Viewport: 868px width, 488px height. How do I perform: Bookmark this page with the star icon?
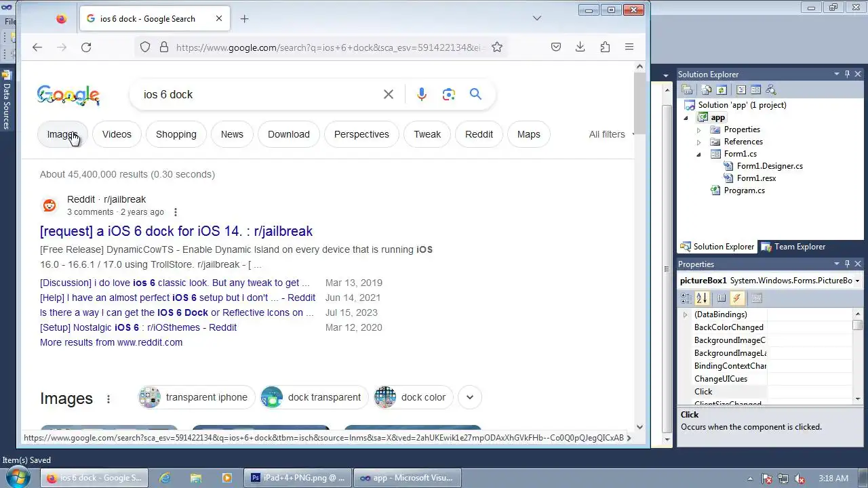click(x=497, y=47)
